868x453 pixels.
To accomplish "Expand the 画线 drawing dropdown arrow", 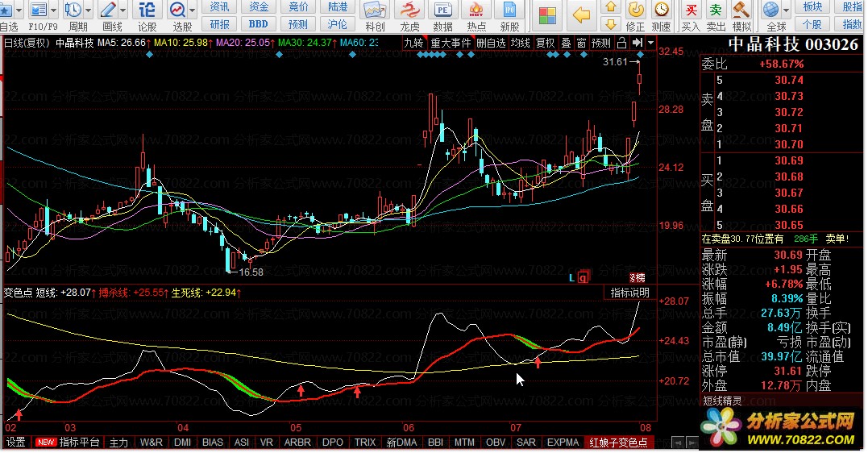I will pos(123,10).
